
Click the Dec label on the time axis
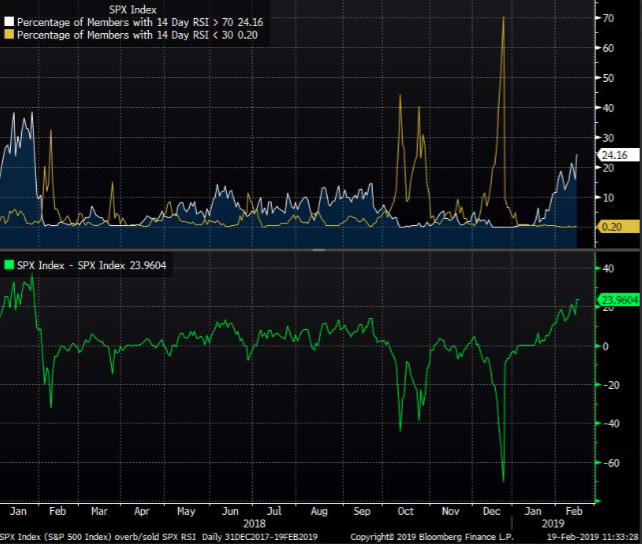(491, 510)
